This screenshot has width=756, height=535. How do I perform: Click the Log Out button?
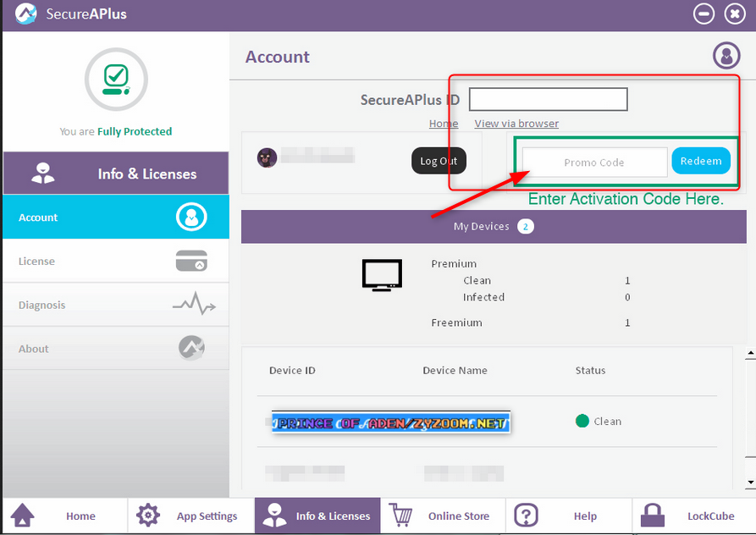pos(439,161)
